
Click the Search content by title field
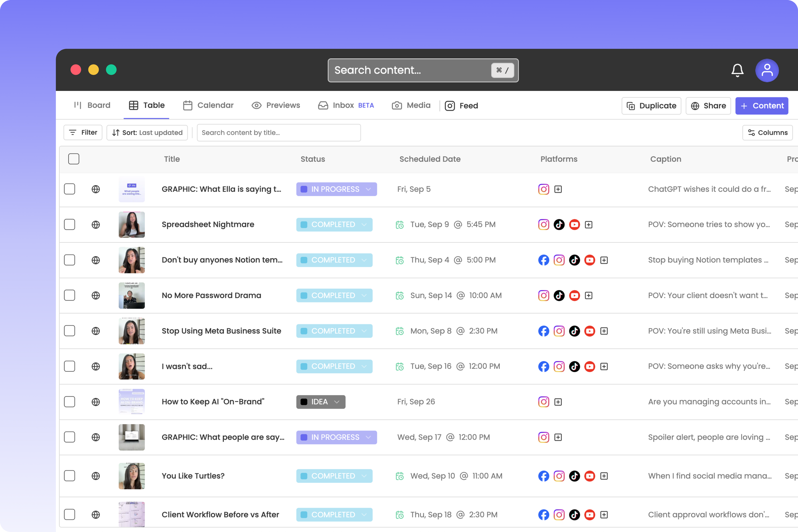pyautogui.click(x=279, y=133)
